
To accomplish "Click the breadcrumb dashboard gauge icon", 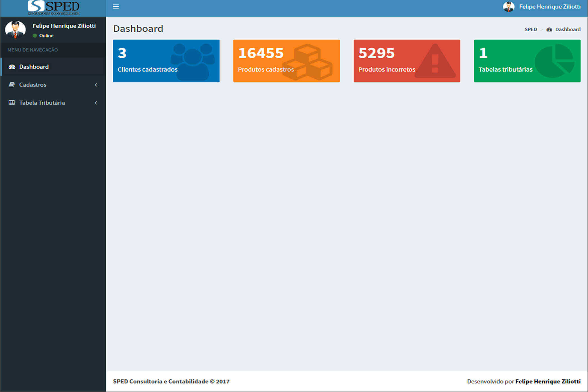I will tap(549, 30).
